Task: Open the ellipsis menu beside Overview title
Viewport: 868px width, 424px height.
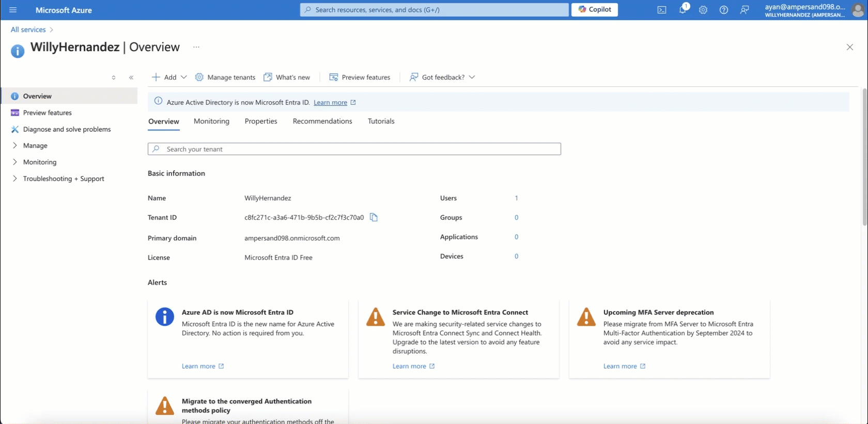Action: (x=196, y=47)
